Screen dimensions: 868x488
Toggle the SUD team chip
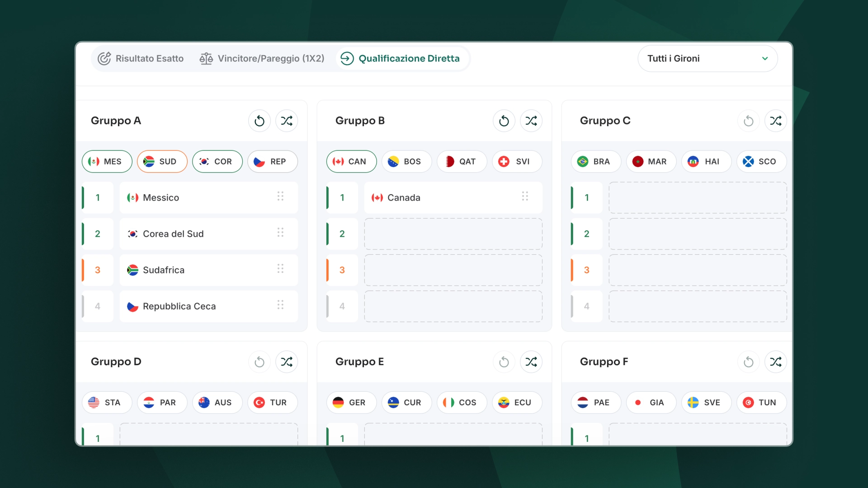(162, 161)
